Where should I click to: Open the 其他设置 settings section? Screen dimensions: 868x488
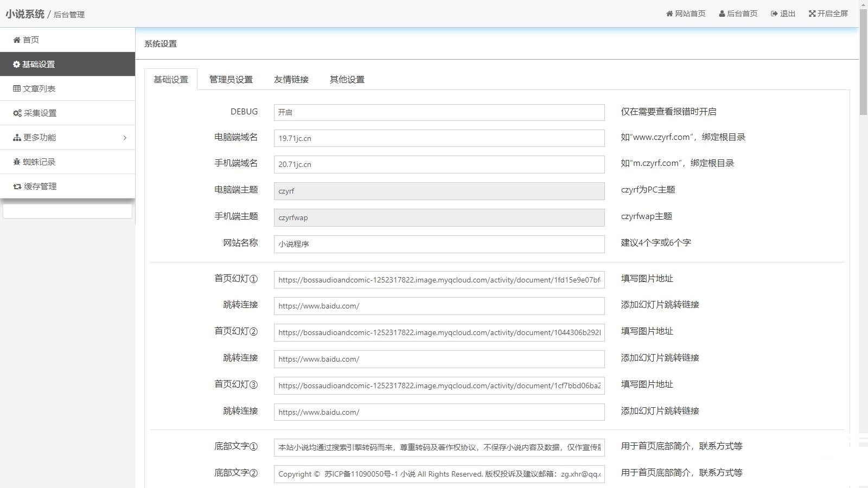tap(347, 79)
